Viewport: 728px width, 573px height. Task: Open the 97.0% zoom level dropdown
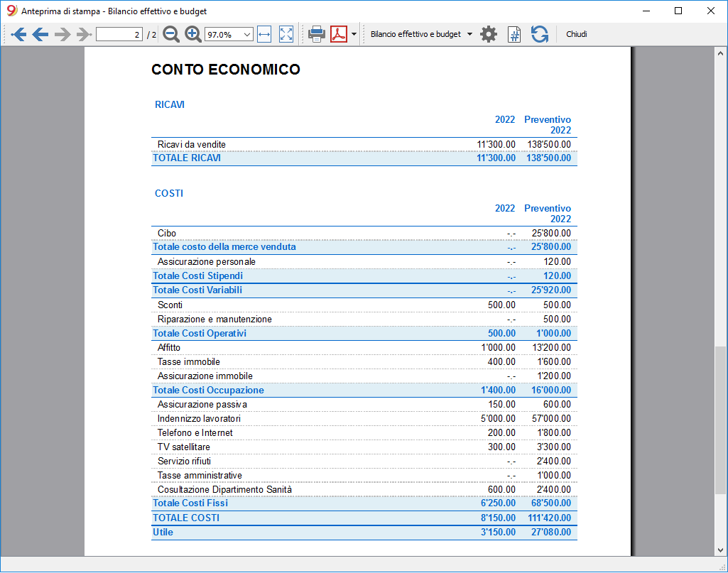point(229,34)
